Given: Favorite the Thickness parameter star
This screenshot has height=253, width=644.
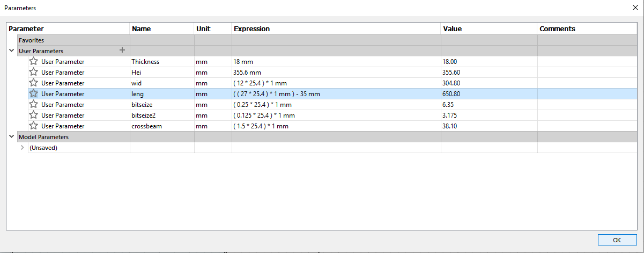Looking at the screenshot, I should tap(33, 61).
